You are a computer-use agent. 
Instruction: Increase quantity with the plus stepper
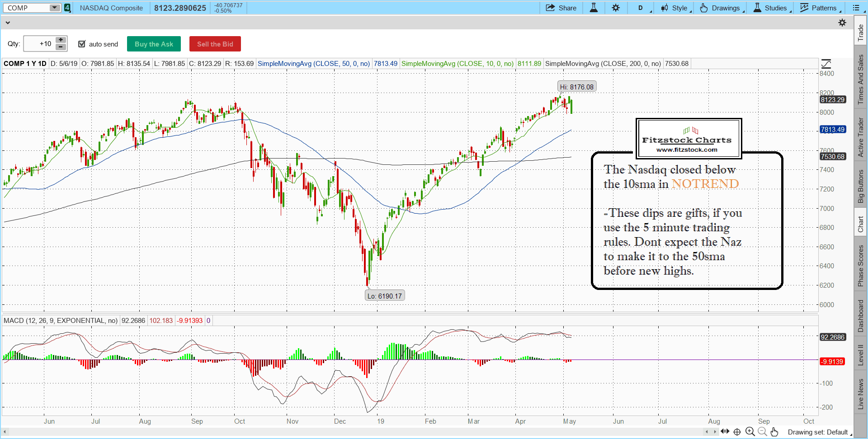pos(61,40)
